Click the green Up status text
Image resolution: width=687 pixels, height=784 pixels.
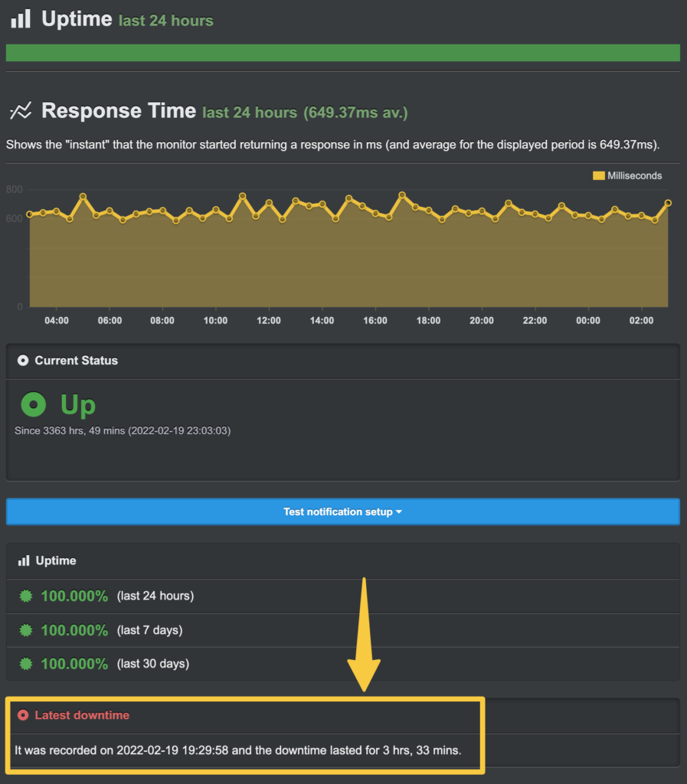pos(78,404)
